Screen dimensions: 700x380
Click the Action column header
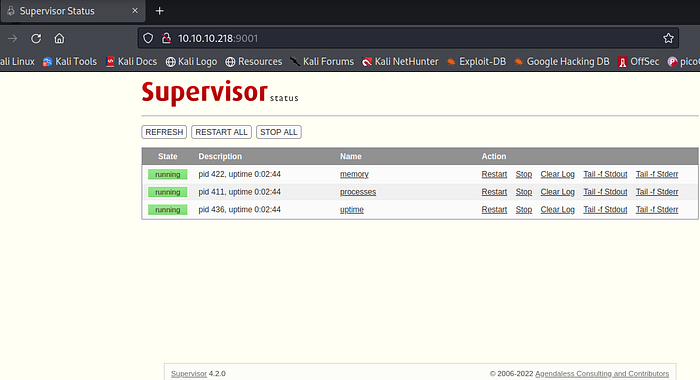pos(494,157)
